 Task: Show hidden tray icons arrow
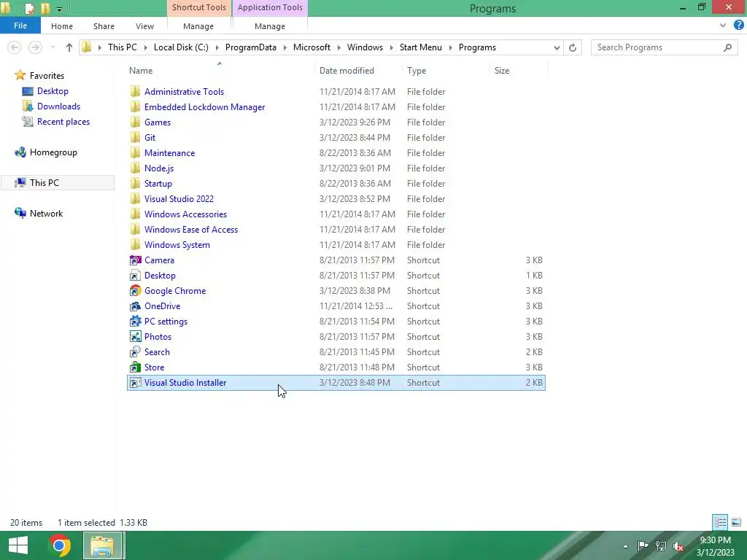[x=625, y=546]
